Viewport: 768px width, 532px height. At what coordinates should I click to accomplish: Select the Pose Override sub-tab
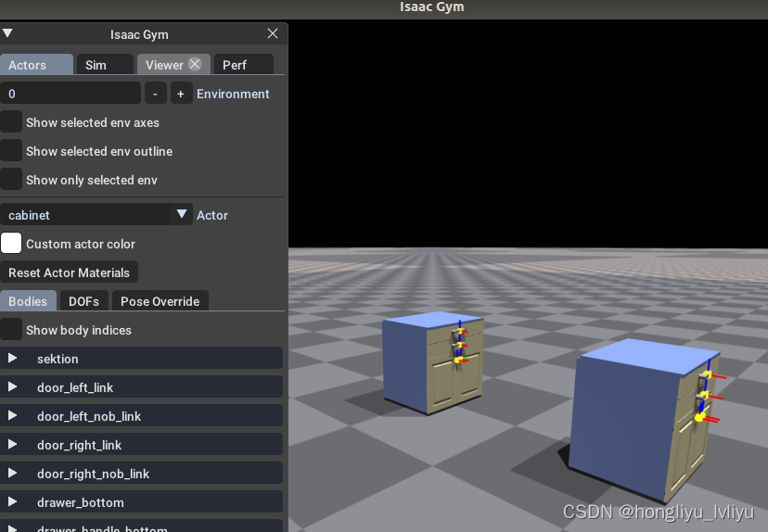click(x=160, y=301)
